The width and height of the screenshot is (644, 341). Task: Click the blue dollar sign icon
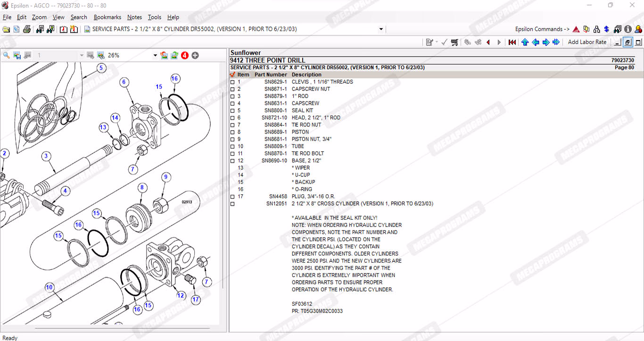[x=607, y=29]
